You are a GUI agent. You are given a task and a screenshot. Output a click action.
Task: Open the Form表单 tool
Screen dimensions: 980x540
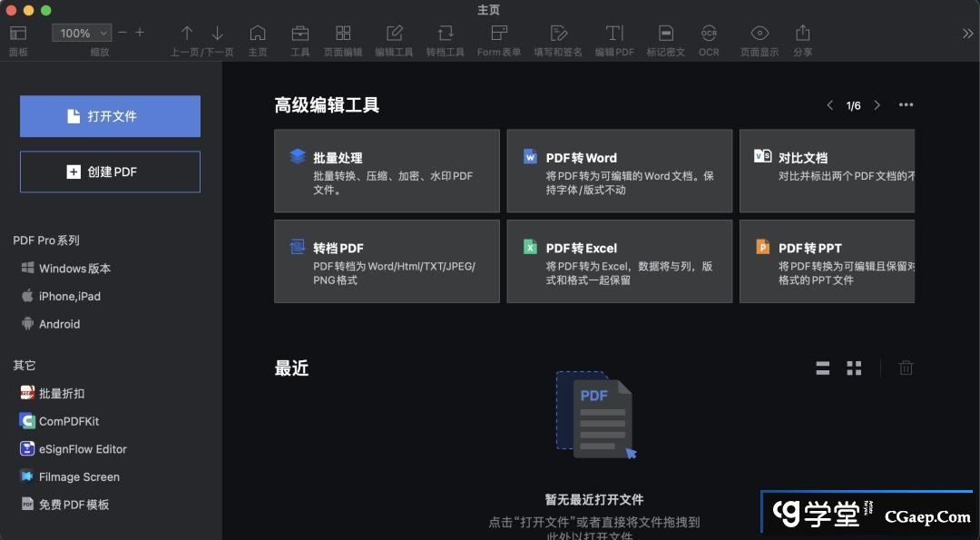pyautogui.click(x=499, y=34)
